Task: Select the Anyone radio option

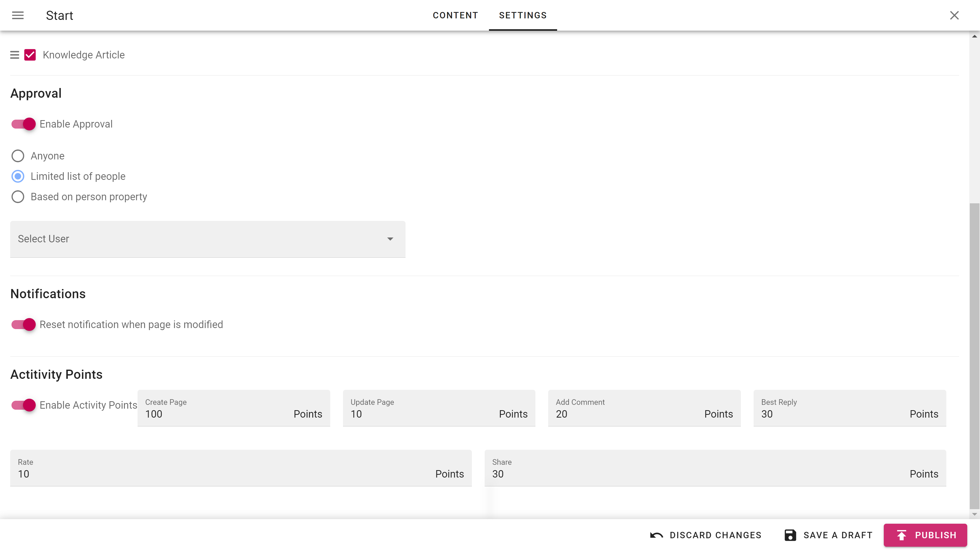Action: [18, 156]
